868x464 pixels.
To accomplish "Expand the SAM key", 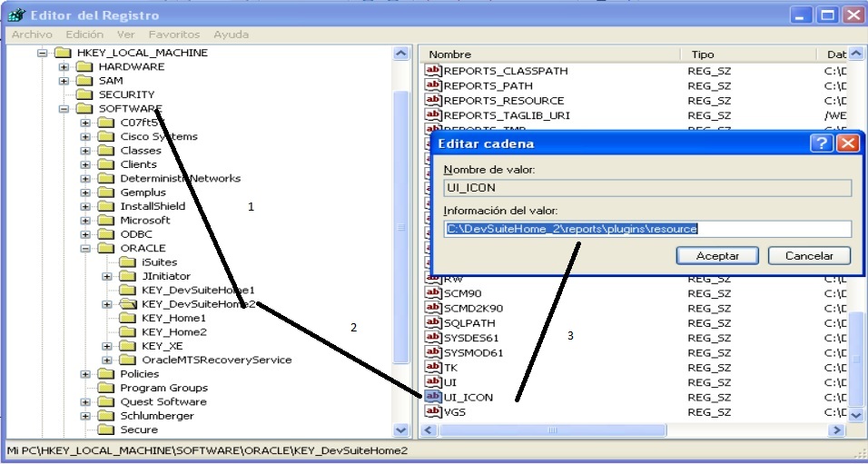I will pos(64,81).
